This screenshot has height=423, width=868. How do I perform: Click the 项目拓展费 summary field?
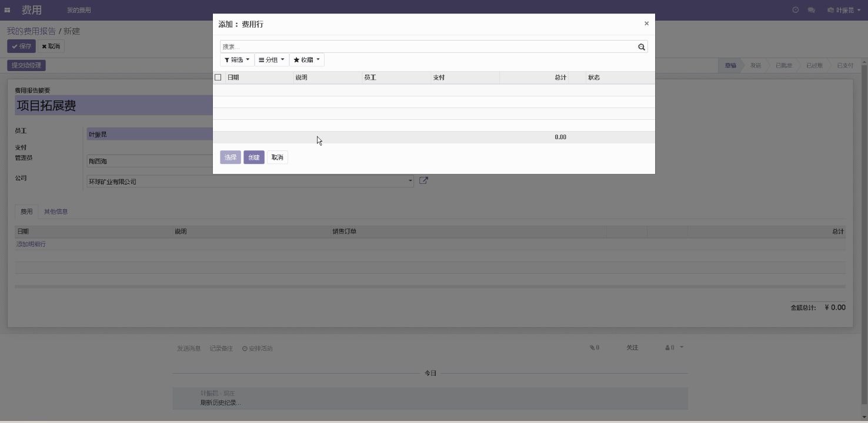pyautogui.click(x=113, y=106)
